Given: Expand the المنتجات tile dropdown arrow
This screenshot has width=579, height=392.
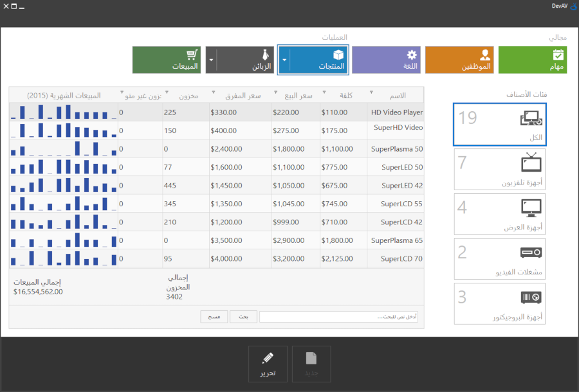Looking at the screenshot, I should 284,60.
